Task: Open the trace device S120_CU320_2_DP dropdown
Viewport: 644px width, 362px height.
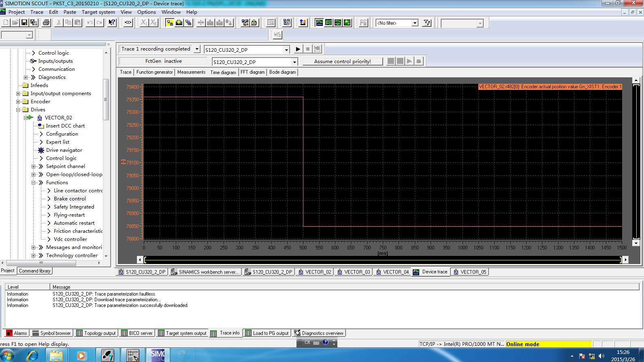Action: click(x=286, y=50)
